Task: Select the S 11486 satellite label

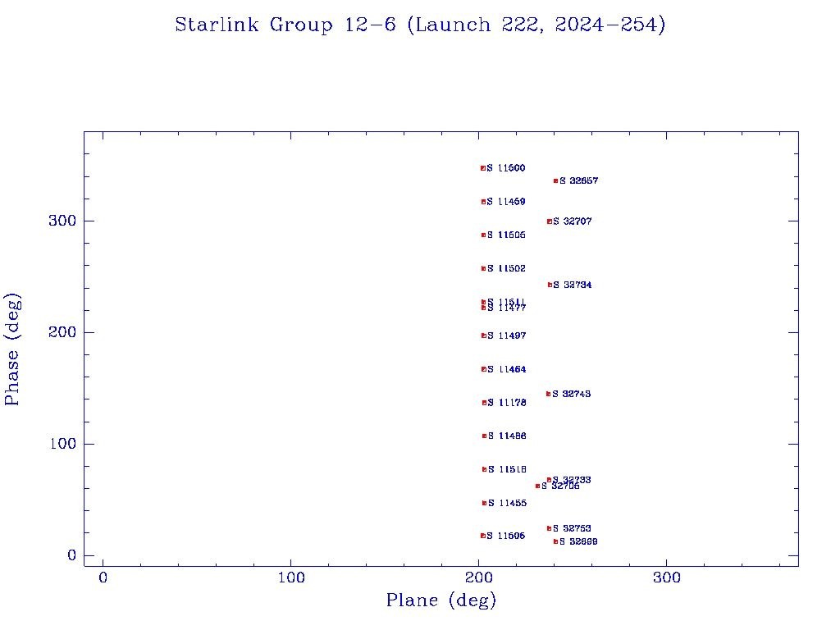Action: pos(507,436)
